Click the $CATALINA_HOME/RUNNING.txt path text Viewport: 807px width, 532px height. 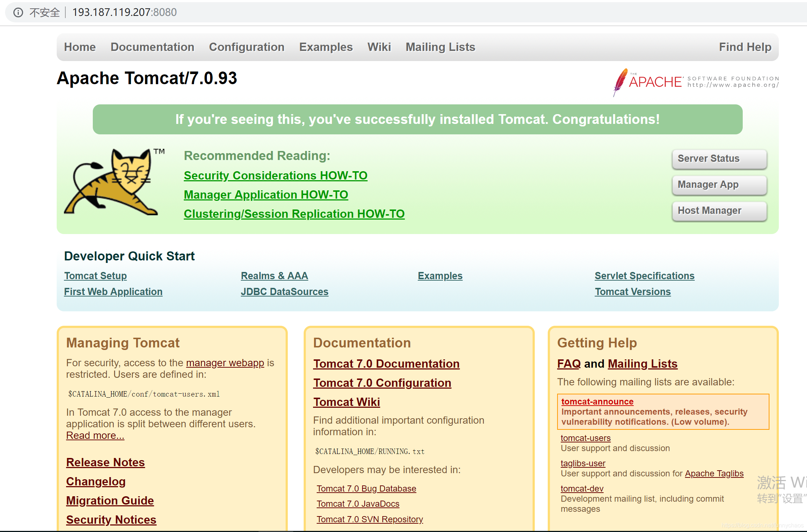[x=370, y=451]
